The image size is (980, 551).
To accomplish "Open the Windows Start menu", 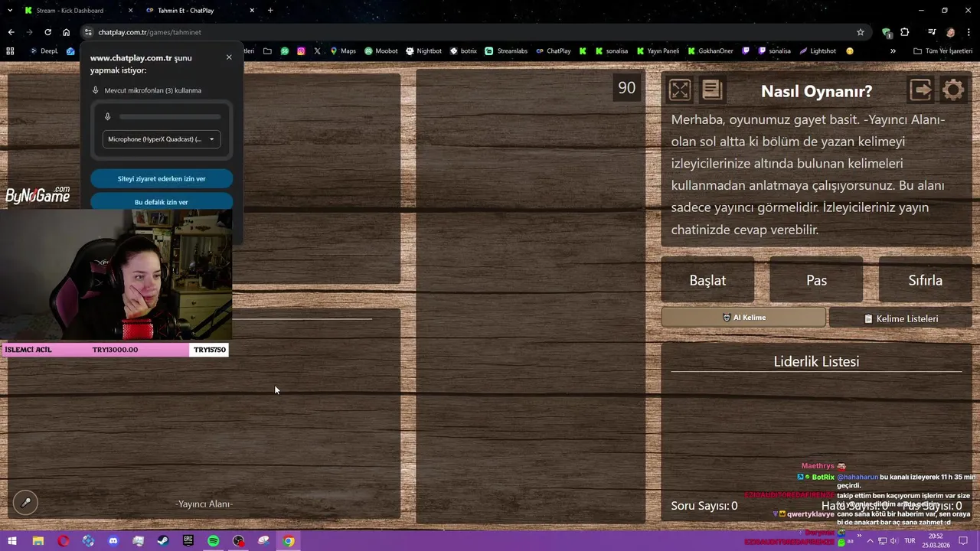I will [x=12, y=541].
